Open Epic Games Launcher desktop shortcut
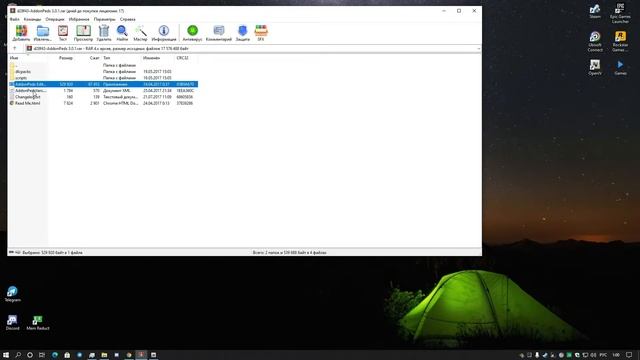The image size is (640, 360). coord(620,13)
